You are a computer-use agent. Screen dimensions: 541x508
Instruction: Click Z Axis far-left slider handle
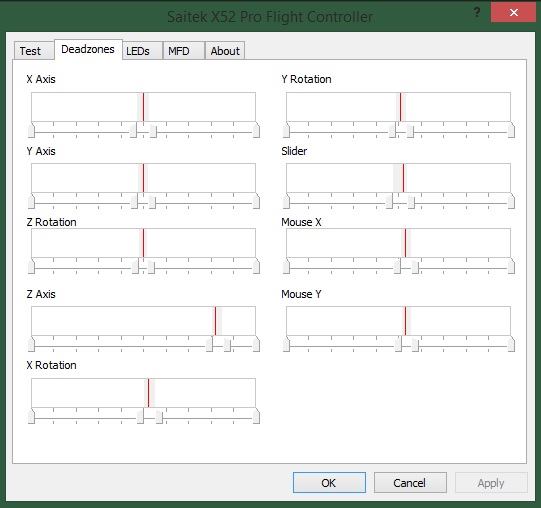click(31, 344)
